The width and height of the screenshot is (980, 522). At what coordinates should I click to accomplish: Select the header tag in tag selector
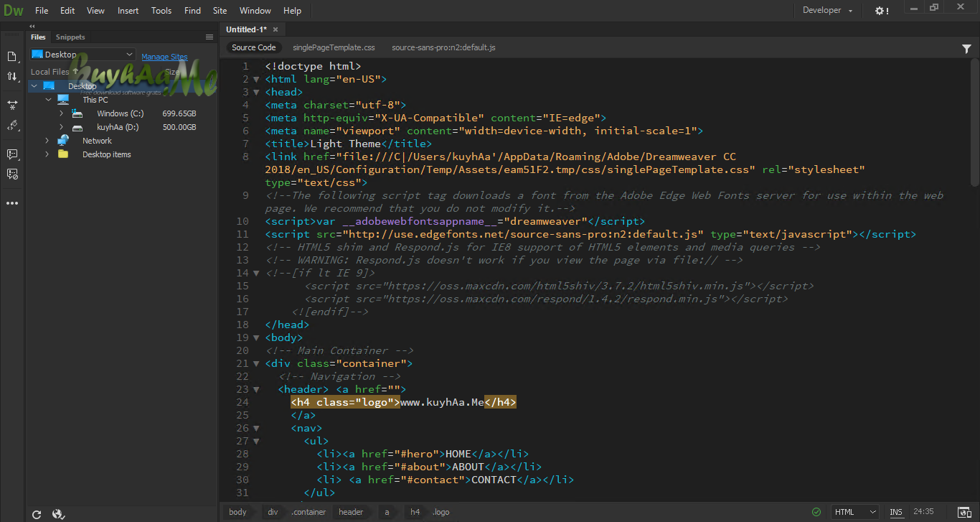click(351, 512)
